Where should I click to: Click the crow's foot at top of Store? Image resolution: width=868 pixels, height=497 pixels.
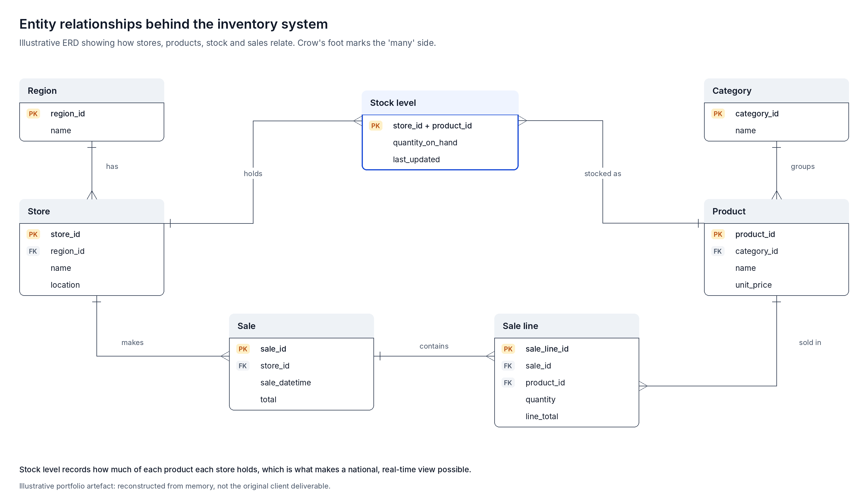tap(92, 195)
